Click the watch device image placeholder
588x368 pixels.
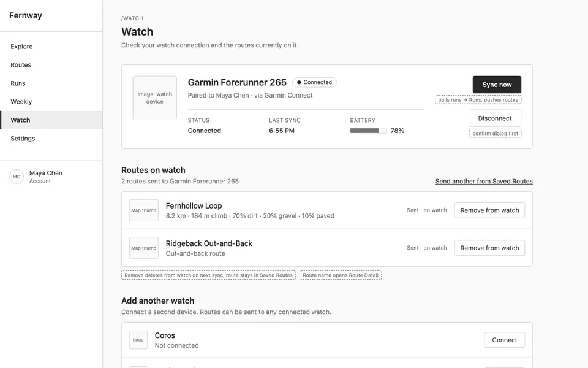coord(154,98)
